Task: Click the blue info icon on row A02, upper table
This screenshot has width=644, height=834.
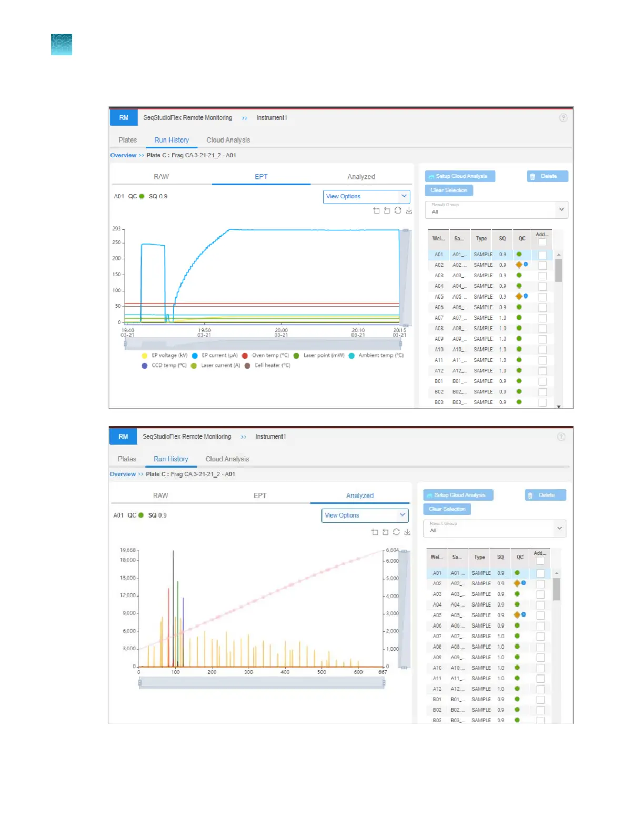Action: tap(526, 264)
